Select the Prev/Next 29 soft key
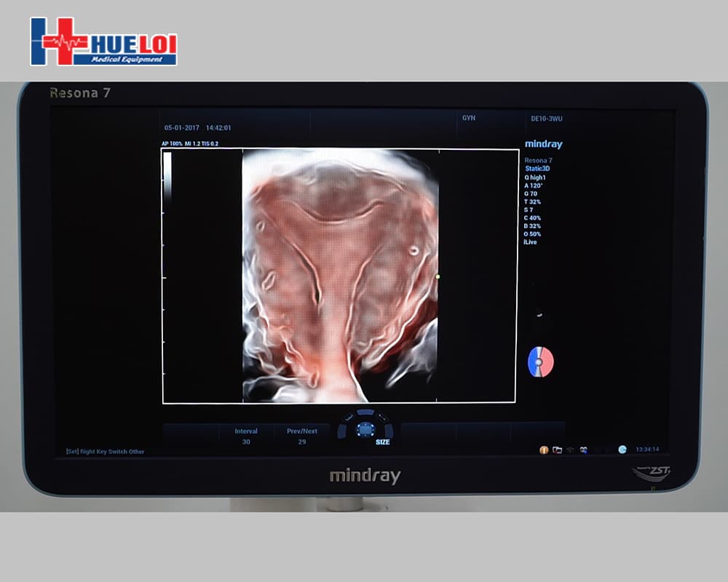Image resolution: width=728 pixels, height=582 pixels. [301, 436]
